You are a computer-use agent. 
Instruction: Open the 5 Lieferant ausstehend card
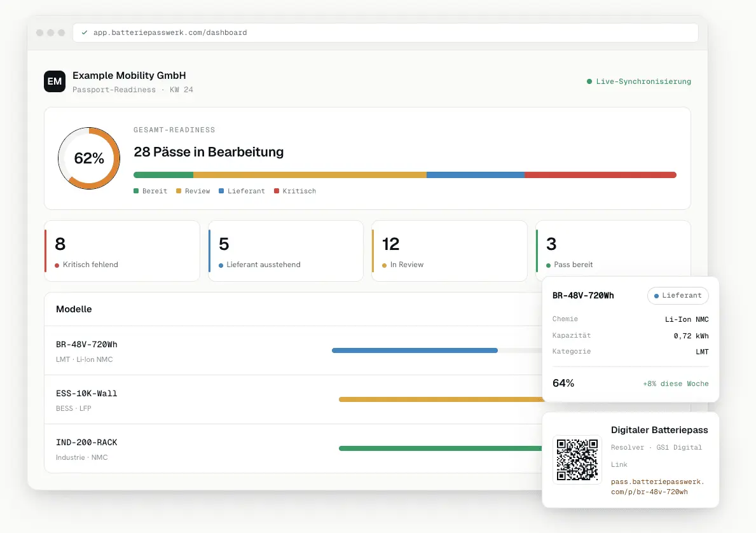286,251
